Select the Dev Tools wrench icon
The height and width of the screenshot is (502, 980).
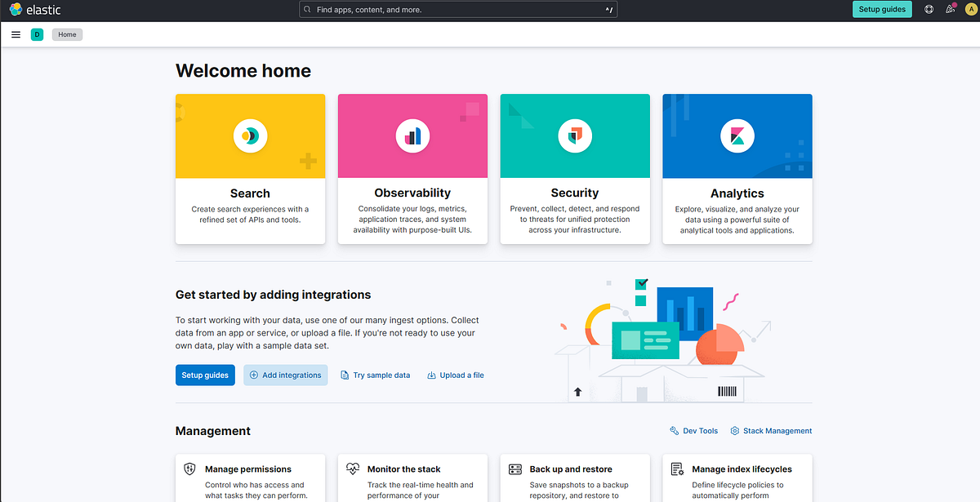[674, 430]
